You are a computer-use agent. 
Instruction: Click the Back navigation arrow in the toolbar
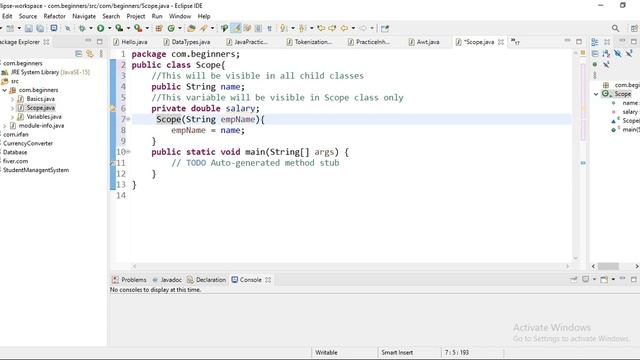tap(344, 28)
